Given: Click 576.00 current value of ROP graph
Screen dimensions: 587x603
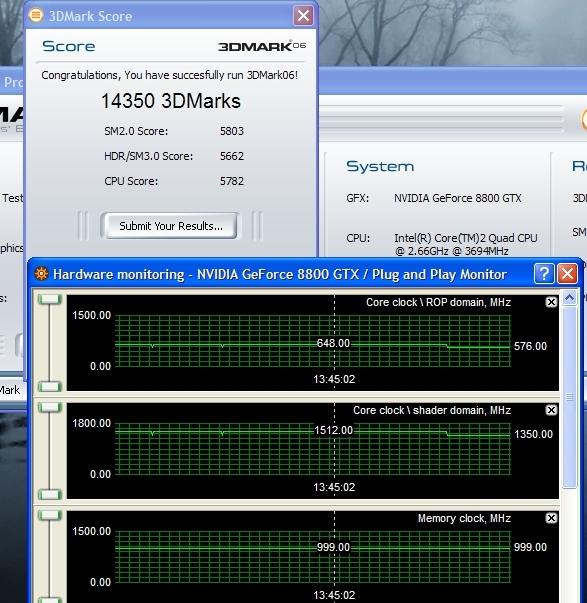Looking at the screenshot, I should click(530, 346).
